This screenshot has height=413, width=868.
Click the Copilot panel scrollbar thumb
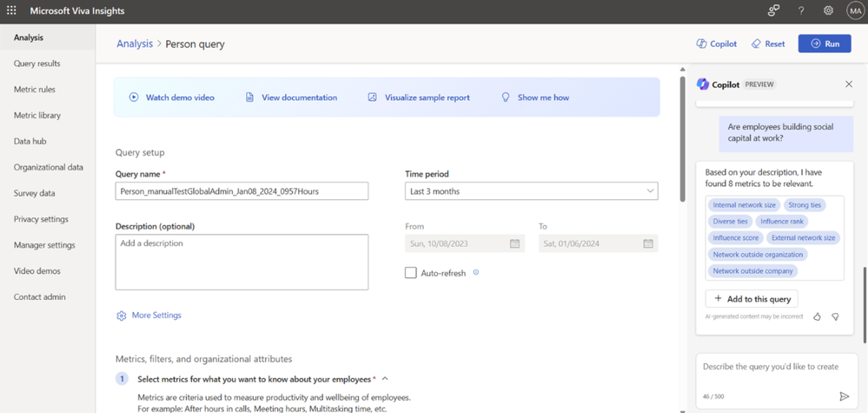tap(863, 304)
